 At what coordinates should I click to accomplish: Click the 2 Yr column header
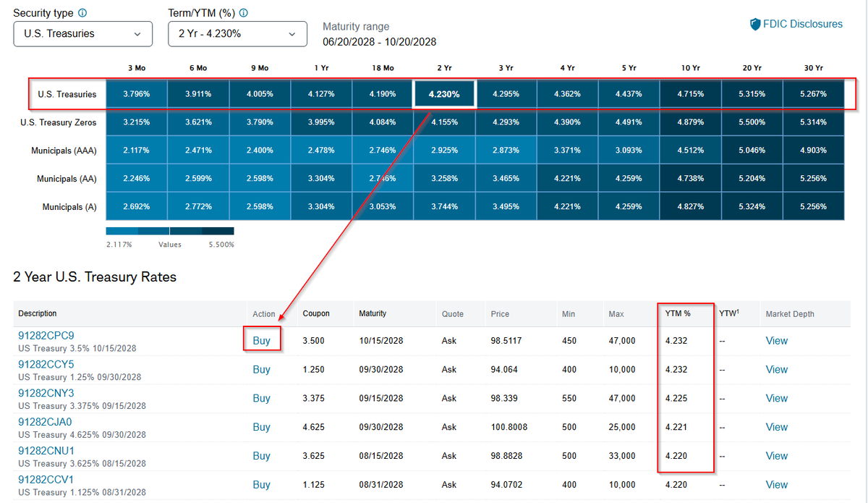coord(444,67)
